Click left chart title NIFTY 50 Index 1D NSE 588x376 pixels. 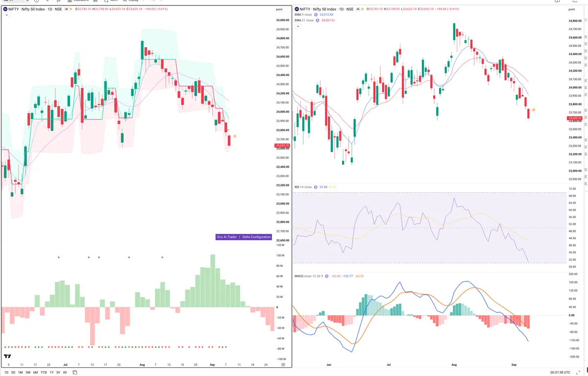click(36, 9)
